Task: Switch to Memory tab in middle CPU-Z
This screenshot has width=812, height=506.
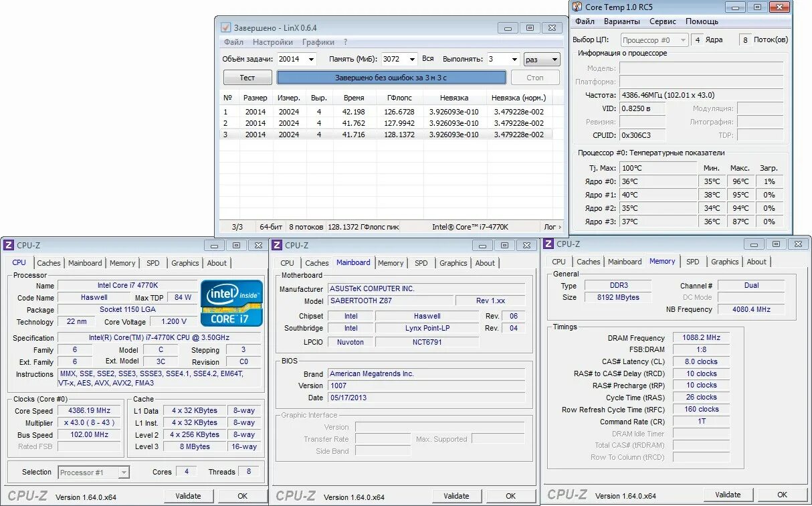Action: 391,263
